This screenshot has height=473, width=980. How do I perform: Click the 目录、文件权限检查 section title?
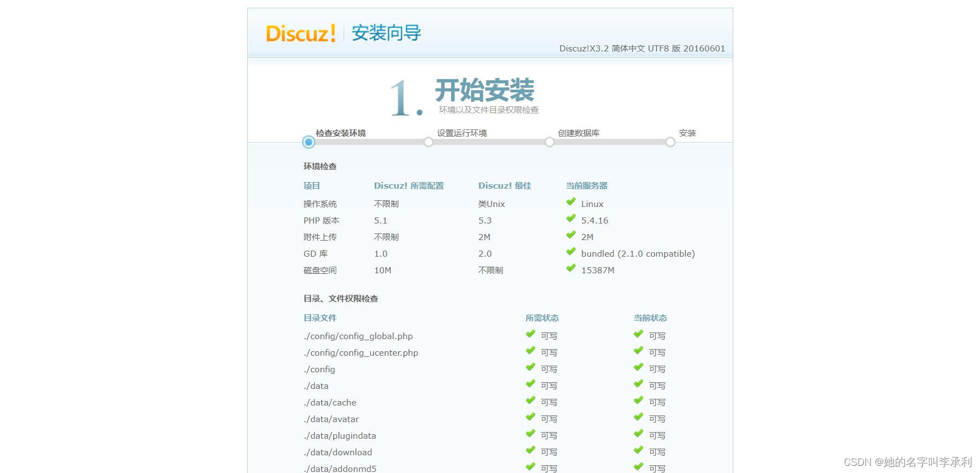pyautogui.click(x=341, y=298)
